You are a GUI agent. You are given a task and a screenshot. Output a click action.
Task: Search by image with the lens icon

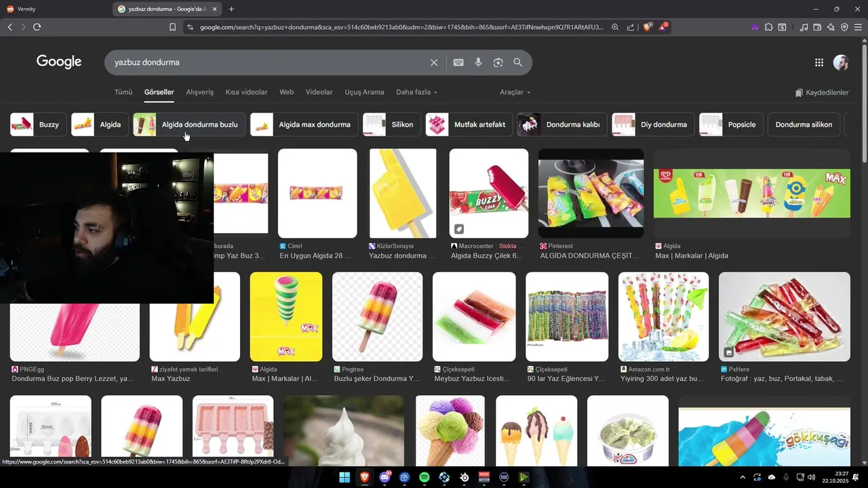coord(498,62)
